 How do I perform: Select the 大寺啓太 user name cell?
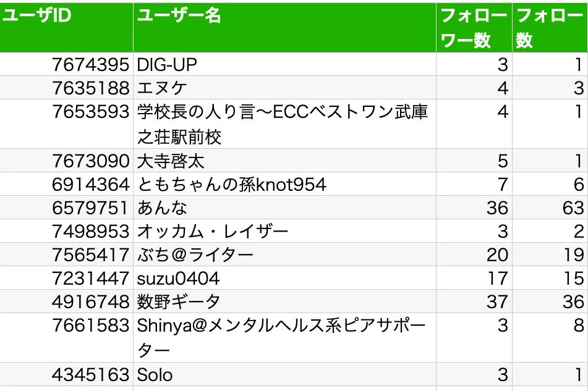click(x=284, y=161)
